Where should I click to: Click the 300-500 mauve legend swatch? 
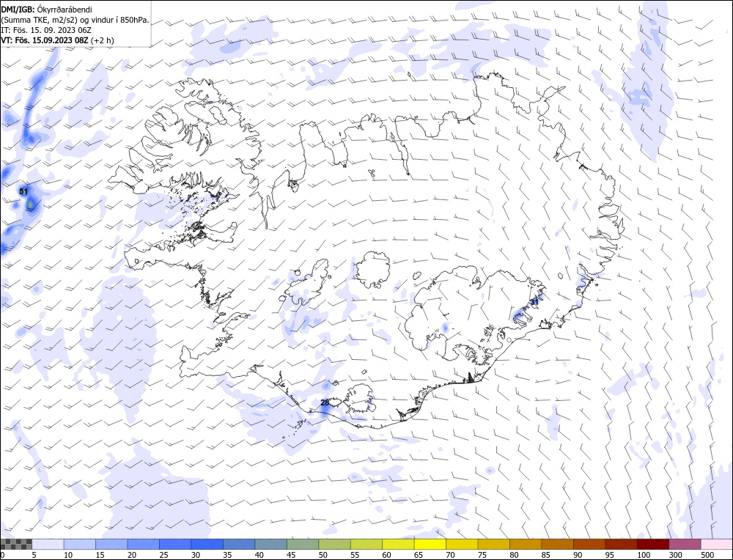point(685,544)
